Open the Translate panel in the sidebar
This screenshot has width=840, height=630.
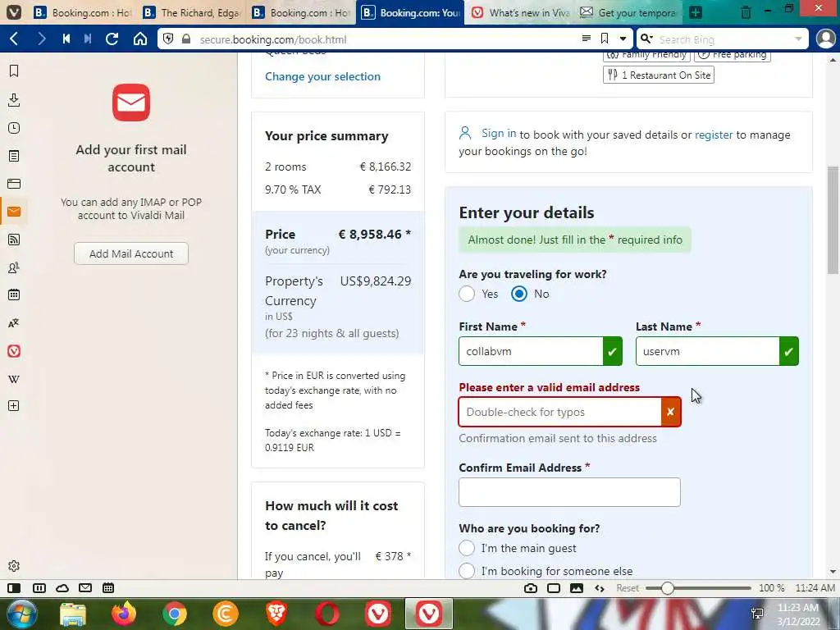click(x=14, y=323)
